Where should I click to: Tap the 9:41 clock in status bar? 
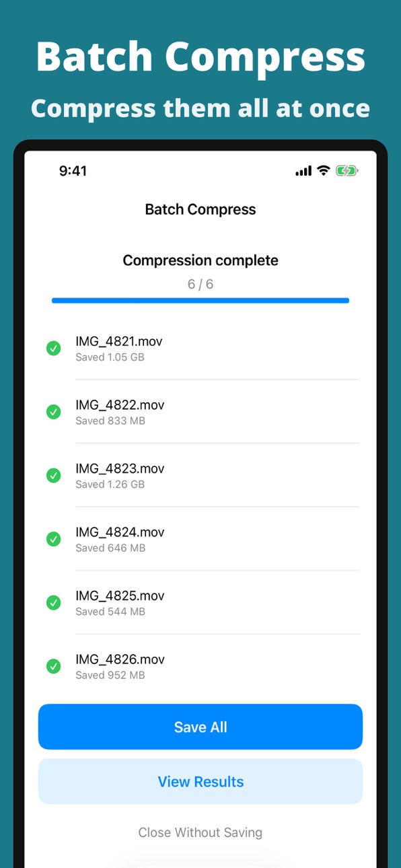coord(73,171)
